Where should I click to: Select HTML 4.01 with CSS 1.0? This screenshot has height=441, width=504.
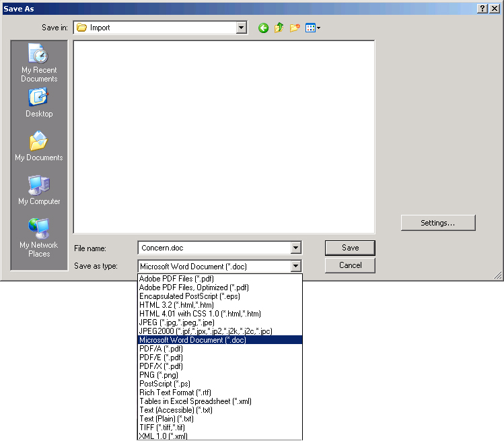click(220, 314)
